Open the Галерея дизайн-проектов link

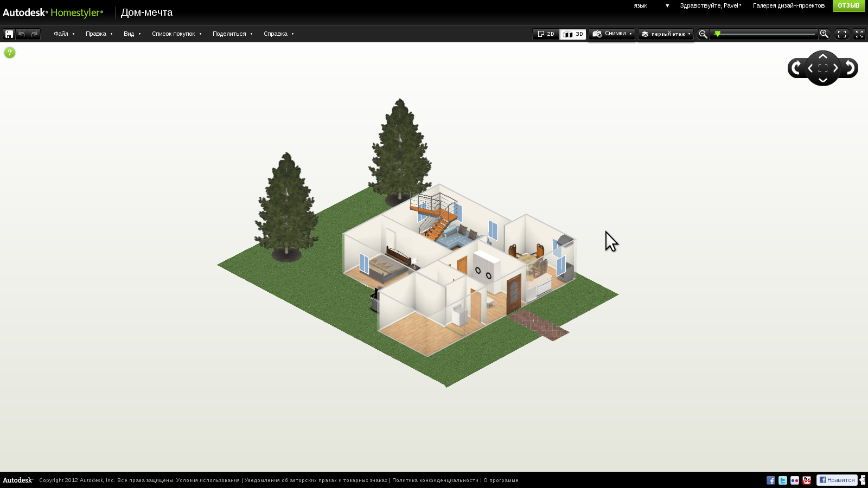[x=788, y=6]
